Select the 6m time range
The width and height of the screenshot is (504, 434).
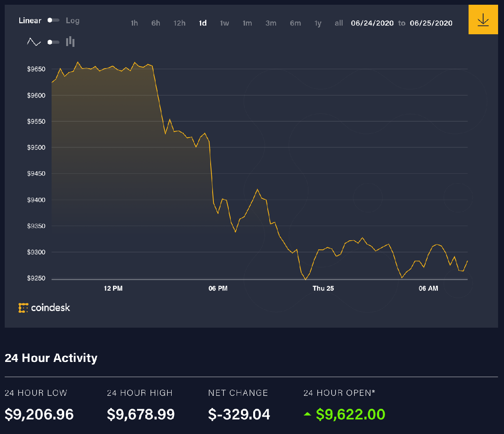click(x=295, y=23)
